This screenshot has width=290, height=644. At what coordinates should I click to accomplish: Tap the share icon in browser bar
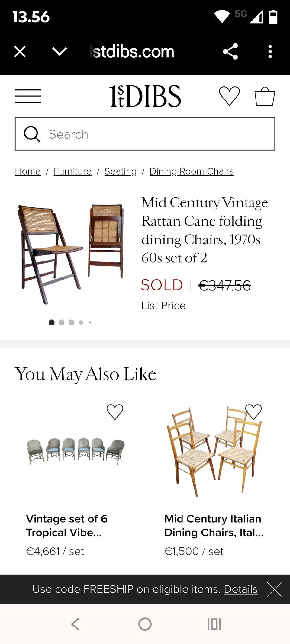click(x=230, y=52)
